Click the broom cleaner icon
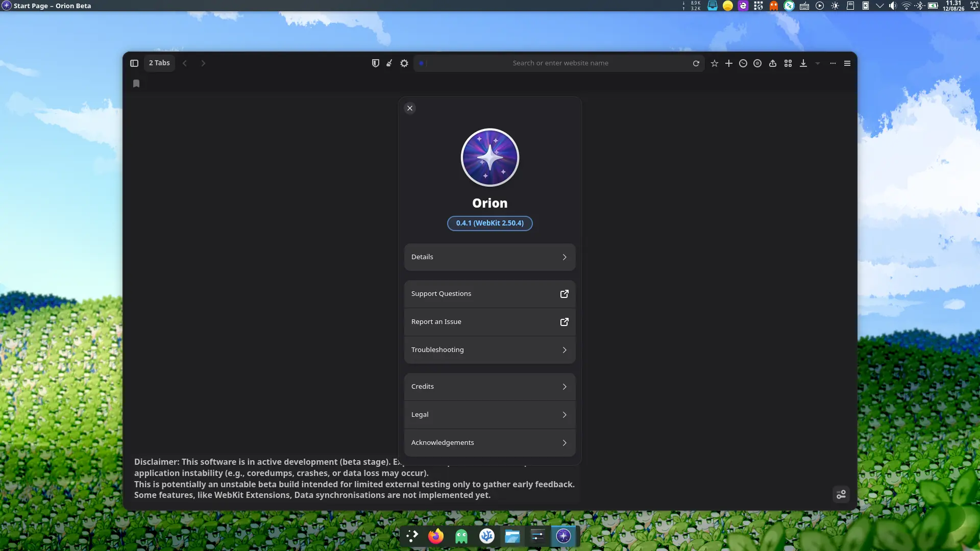 pyautogui.click(x=389, y=63)
